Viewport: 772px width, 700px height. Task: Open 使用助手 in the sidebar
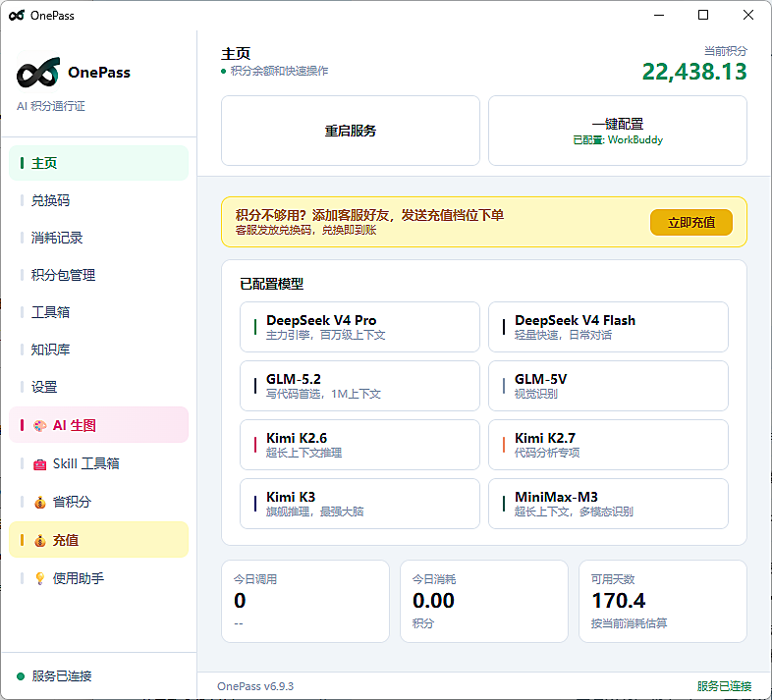[x=98, y=578]
